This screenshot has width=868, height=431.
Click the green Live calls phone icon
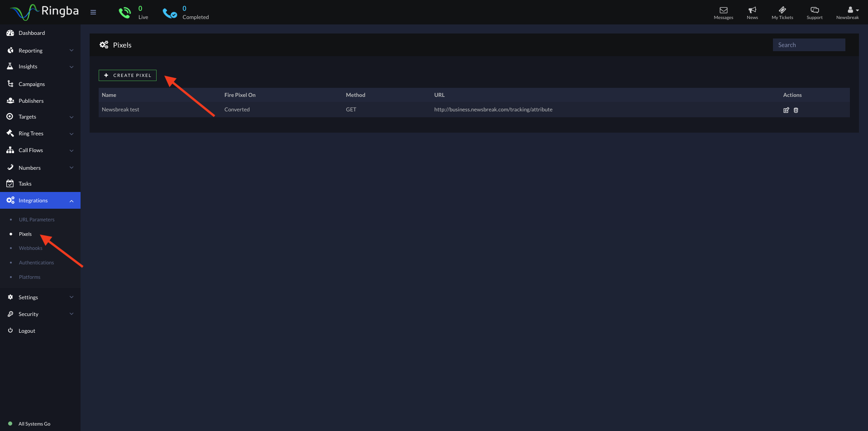[x=124, y=13]
